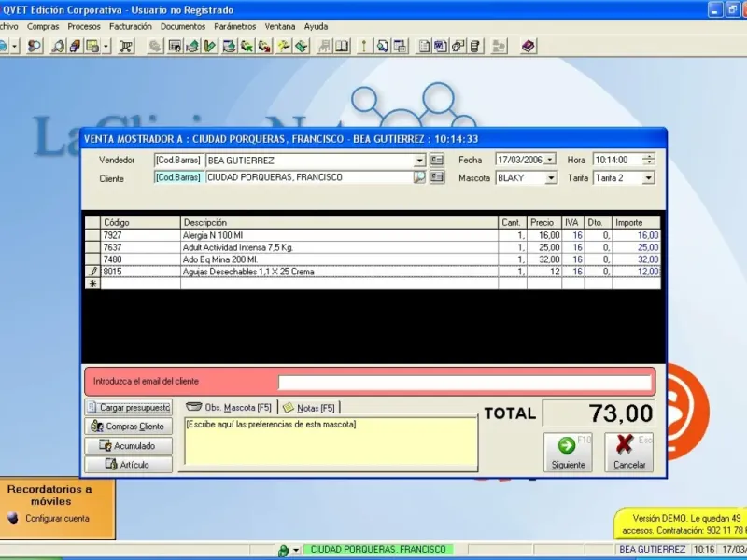Click the toolbar icon with a green house
The width and height of the screenshot is (747, 560).
pyautogui.click(x=192, y=46)
